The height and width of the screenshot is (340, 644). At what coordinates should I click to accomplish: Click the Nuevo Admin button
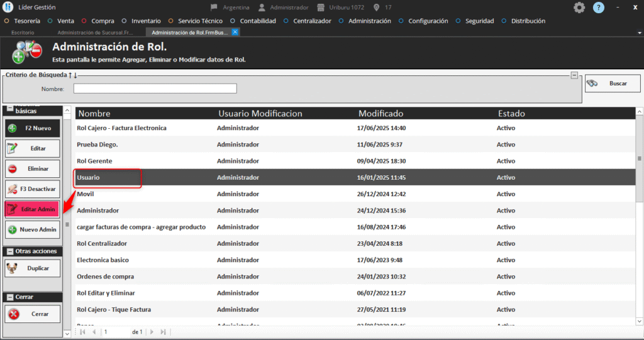[x=33, y=230]
